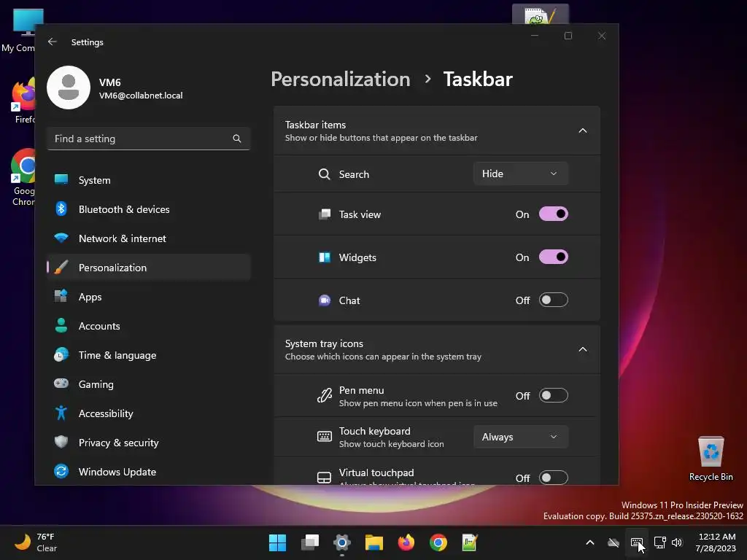Open Task View from the taskbar
747x560 pixels.
pos(309,542)
